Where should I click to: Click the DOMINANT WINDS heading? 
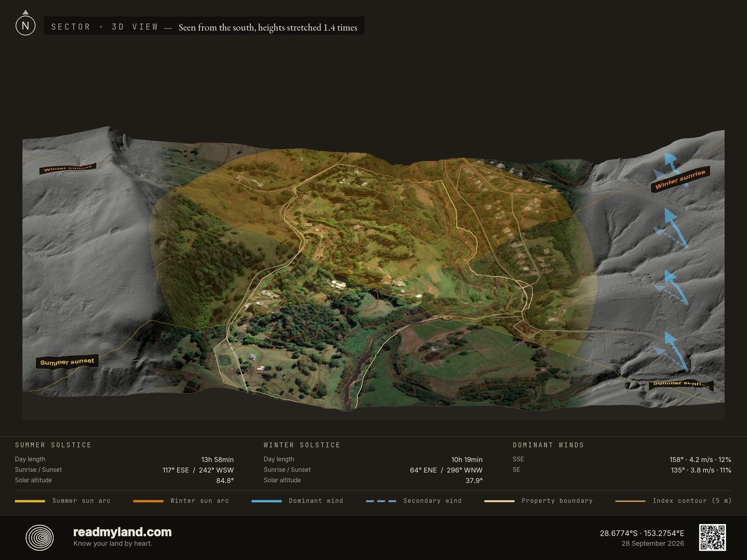[549, 445]
